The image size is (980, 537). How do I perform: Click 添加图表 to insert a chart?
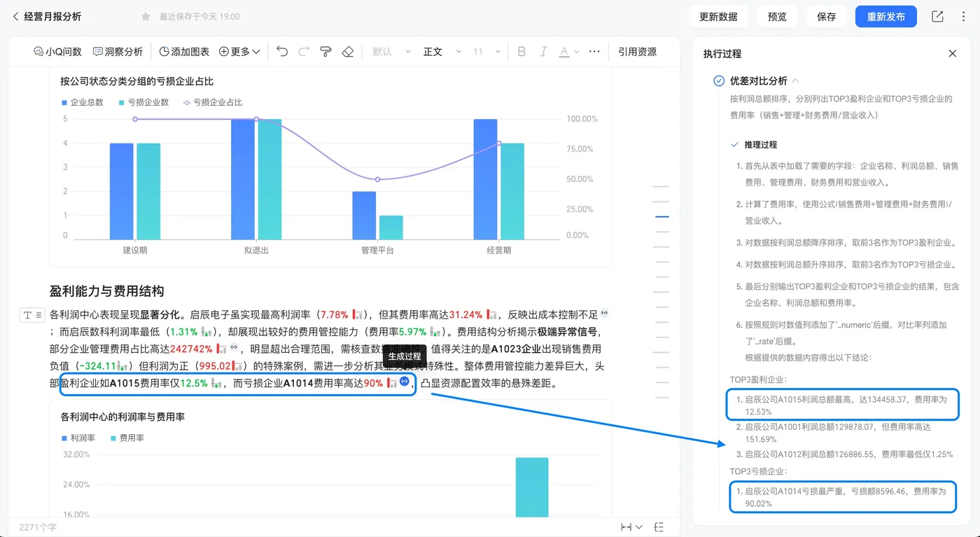pyautogui.click(x=184, y=52)
